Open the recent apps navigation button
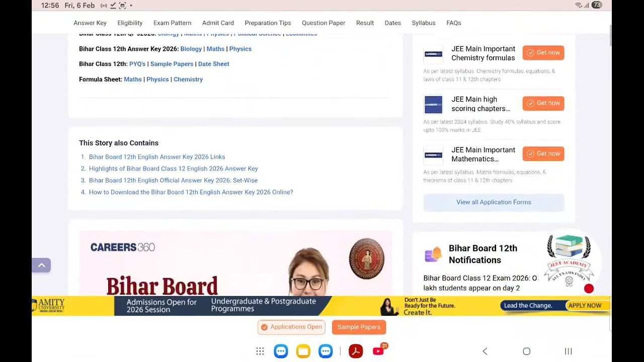The image size is (644, 362). coord(568,351)
